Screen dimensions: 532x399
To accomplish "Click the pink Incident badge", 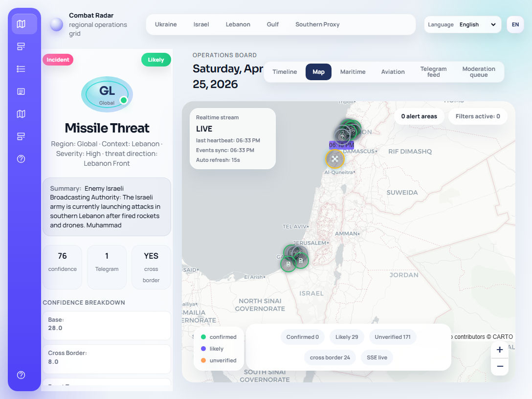I will [58, 60].
